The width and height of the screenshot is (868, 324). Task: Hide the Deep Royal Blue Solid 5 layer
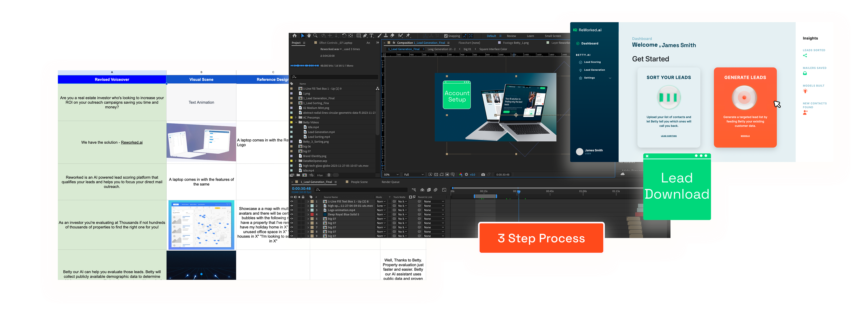[x=292, y=215]
